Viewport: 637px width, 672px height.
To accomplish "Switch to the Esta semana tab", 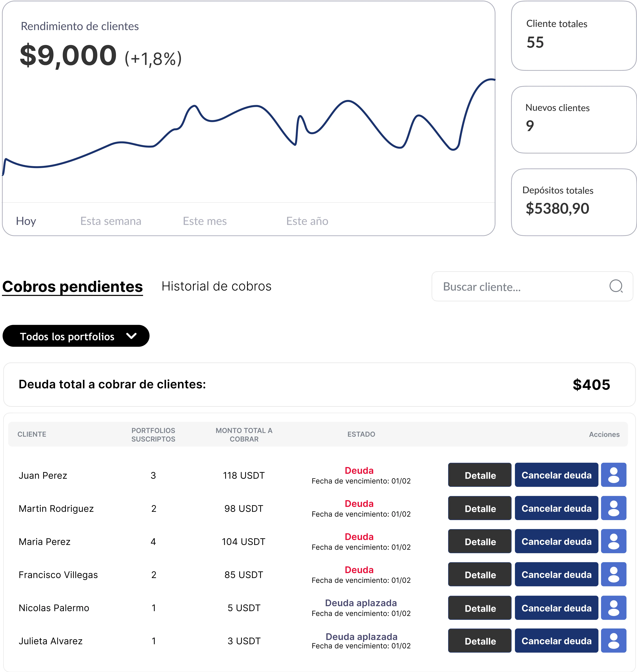I will (111, 221).
